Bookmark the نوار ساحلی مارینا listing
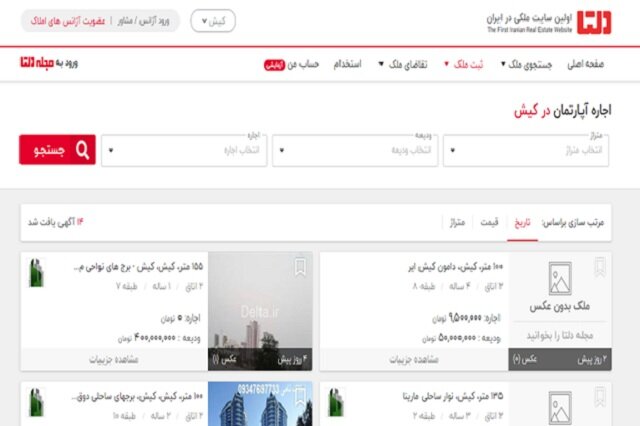The height and width of the screenshot is (426, 640). 600,397
